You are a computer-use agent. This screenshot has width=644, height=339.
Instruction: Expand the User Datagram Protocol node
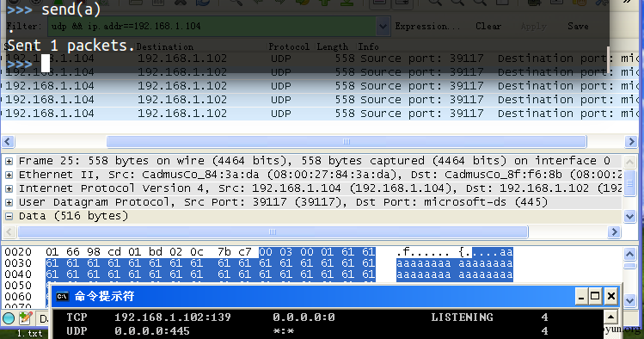click(9, 202)
